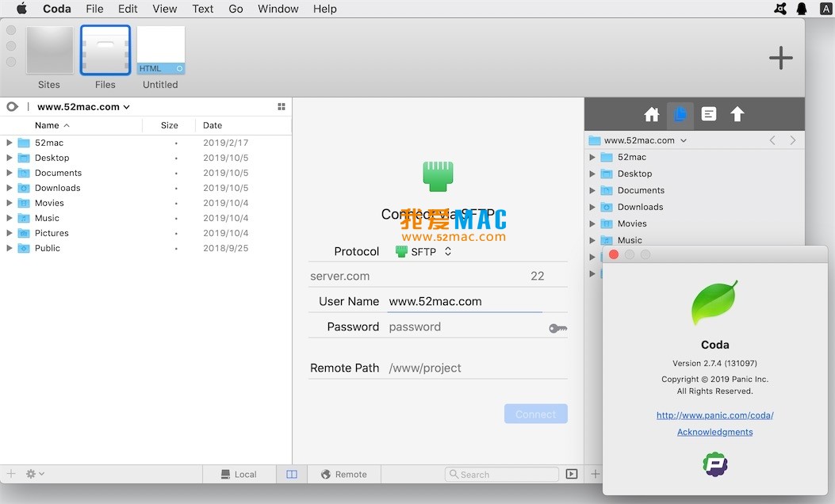Open the gear action menu
This screenshot has height=504, width=835.
click(x=35, y=474)
